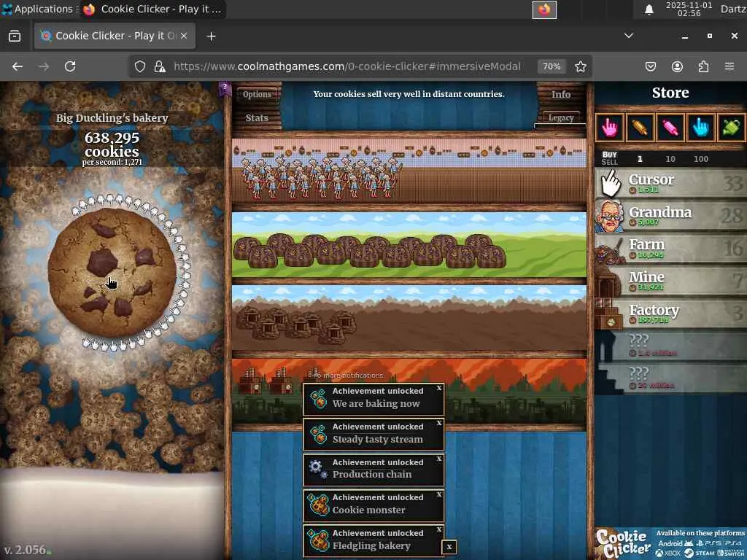Rename Big Duckling's bakery
This screenshot has height=560, width=747.
click(x=112, y=117)
